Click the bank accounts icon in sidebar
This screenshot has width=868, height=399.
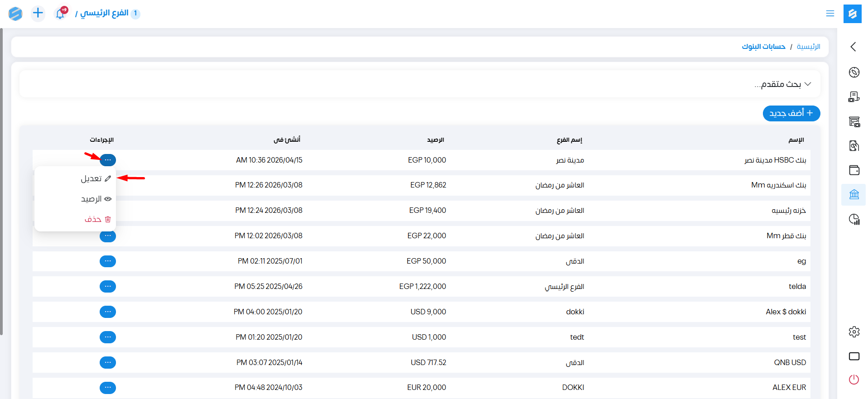[854, 195]
